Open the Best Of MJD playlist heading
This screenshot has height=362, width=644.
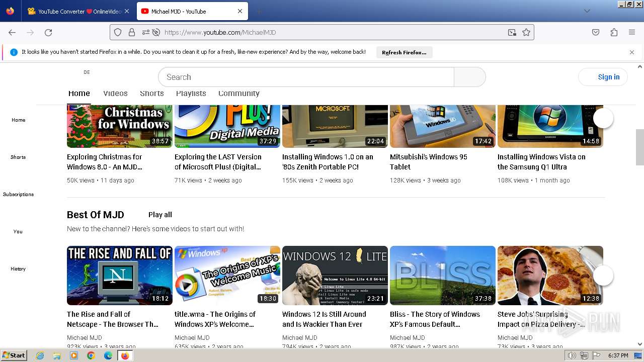click(x=96, y=215)
